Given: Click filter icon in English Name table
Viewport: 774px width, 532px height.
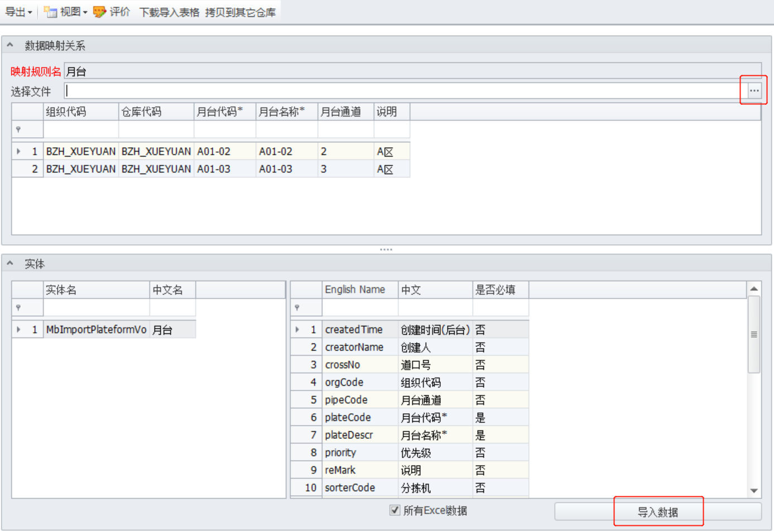Looking at the screenshot, I should tap(297, 307).
